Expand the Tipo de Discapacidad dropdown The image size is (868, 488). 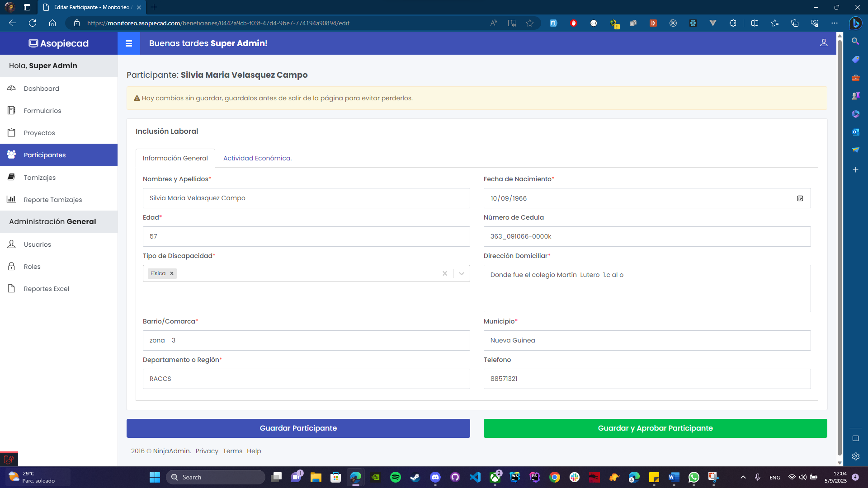pyautogui.click(x=462, y=273)
